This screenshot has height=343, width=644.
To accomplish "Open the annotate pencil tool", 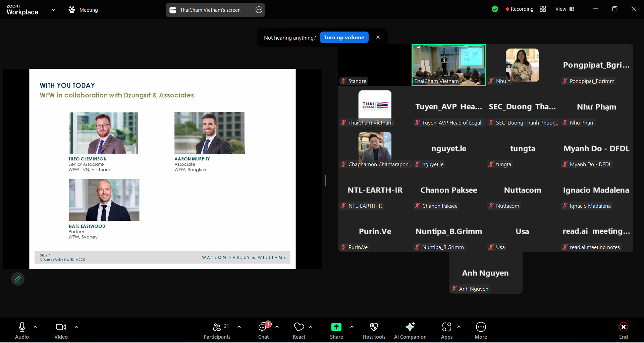I will [18, 279].
